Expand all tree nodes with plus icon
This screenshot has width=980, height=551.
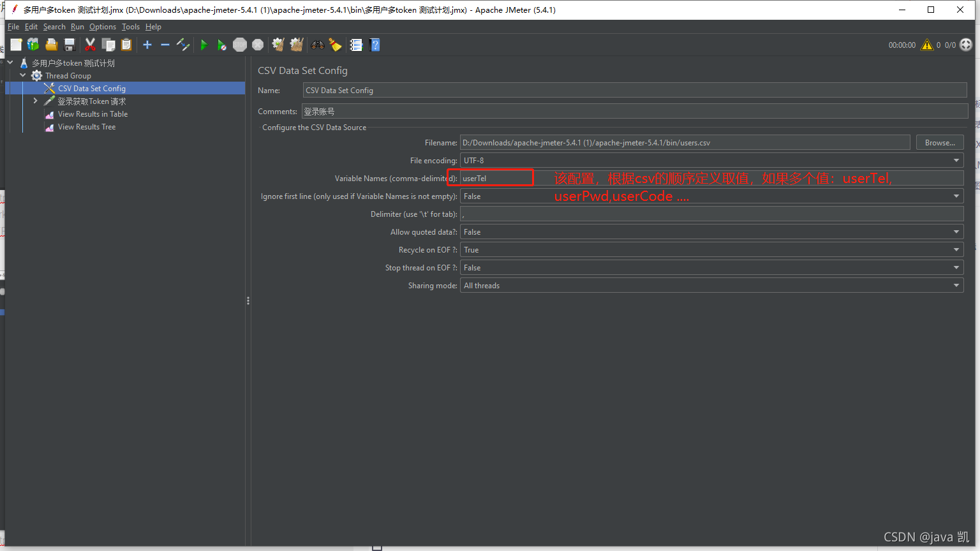[147, 45]
